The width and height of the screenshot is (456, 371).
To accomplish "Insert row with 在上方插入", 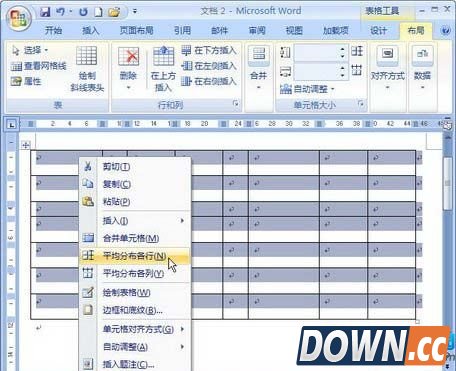I will (x=163, y=69).
